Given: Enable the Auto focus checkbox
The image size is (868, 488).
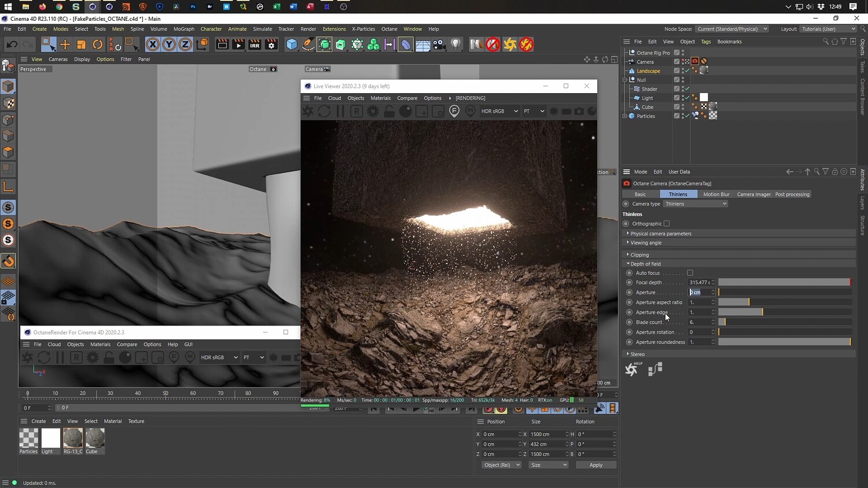Looking at the screenshot, I should [690, 273].
